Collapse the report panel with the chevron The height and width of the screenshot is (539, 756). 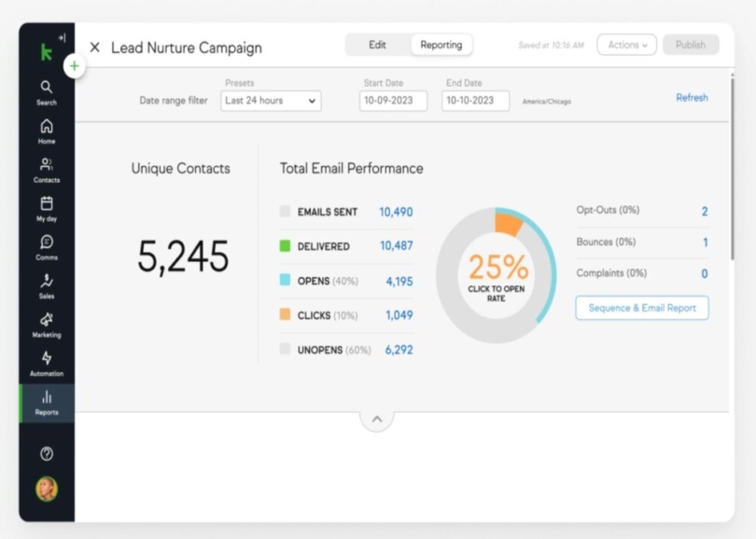point(377,418)
